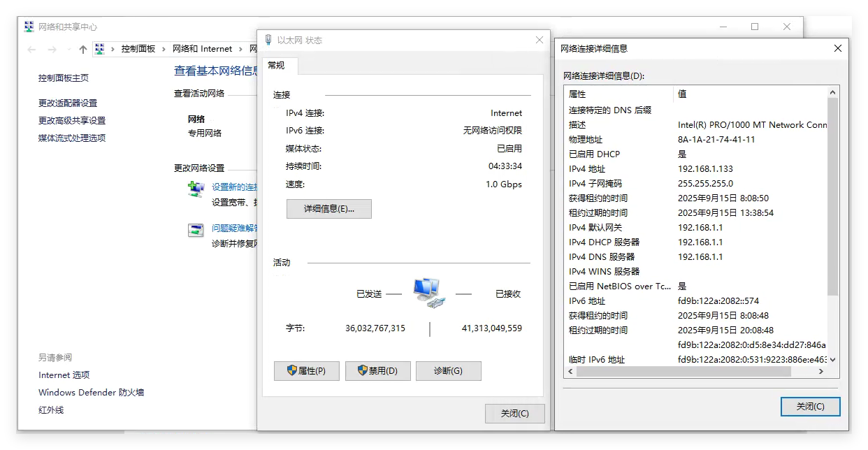Screen dimensions: 868x450
Task: Click the Forward arrow in the navigation bar
Action: point(52,49)
